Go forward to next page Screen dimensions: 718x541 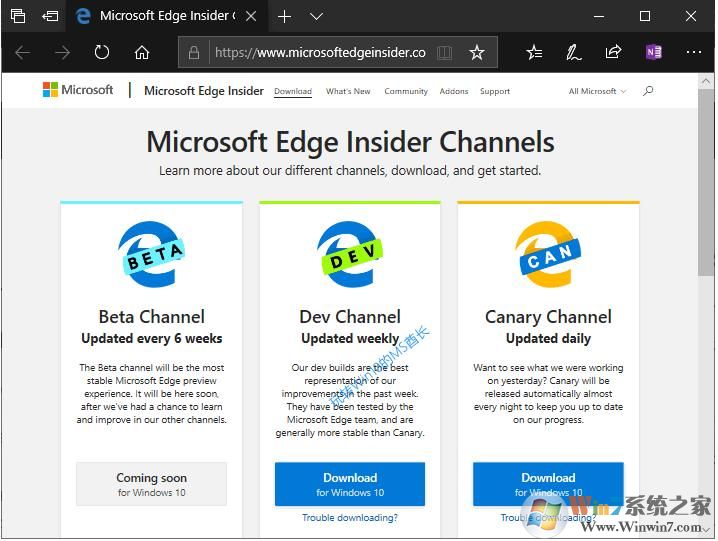tap(62, 53)
